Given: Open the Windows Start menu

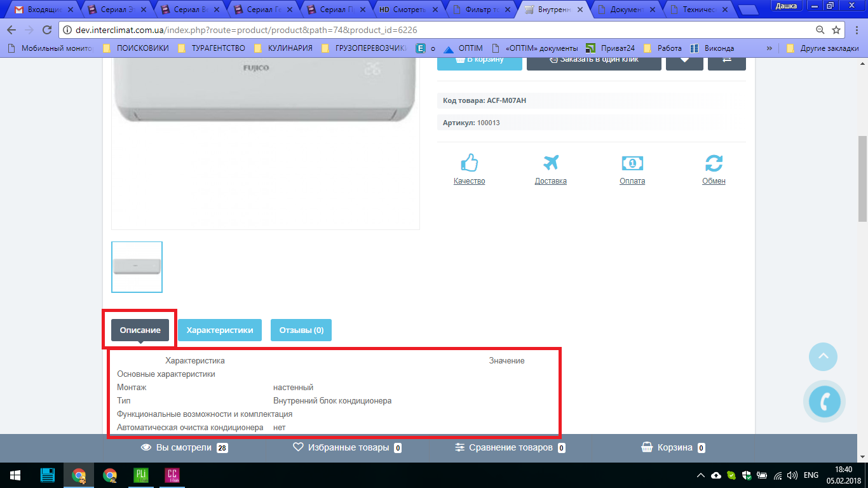Looking at the screenshot, I should pyautogui.click(x=15, y=475).
